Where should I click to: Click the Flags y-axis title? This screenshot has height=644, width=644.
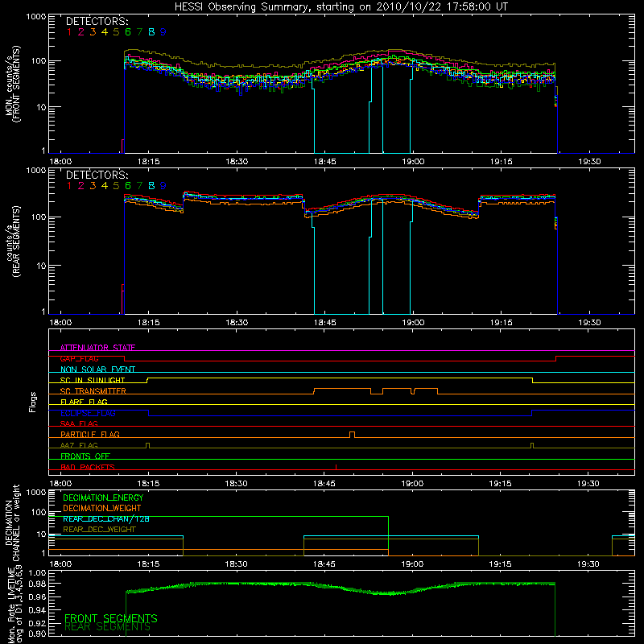(x=33, y=402)
